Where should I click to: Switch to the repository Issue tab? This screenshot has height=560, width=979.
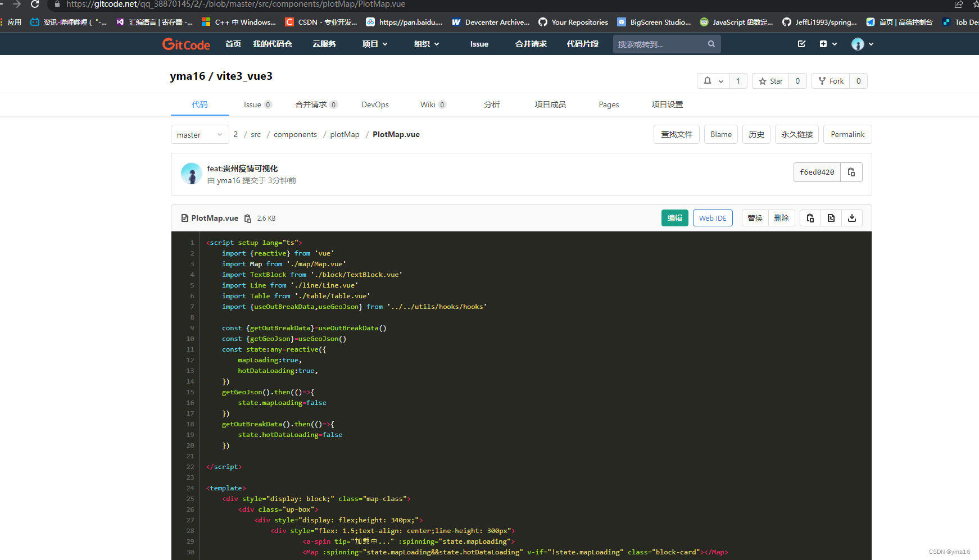tap(258, 104)
